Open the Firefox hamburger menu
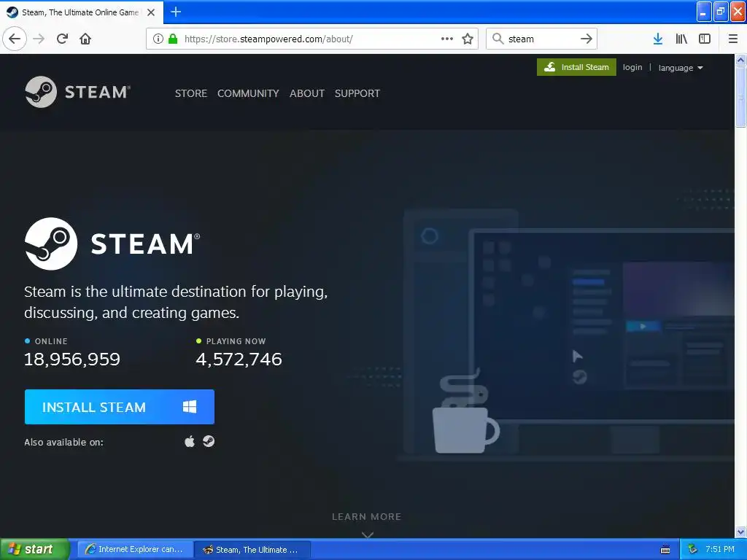Screen dimensions: 747x560 (733, 39)
